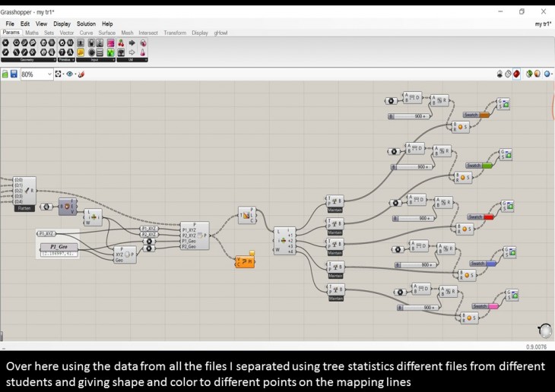
Task: Click the top Maintain component label
Action: [x=335, y=210]
